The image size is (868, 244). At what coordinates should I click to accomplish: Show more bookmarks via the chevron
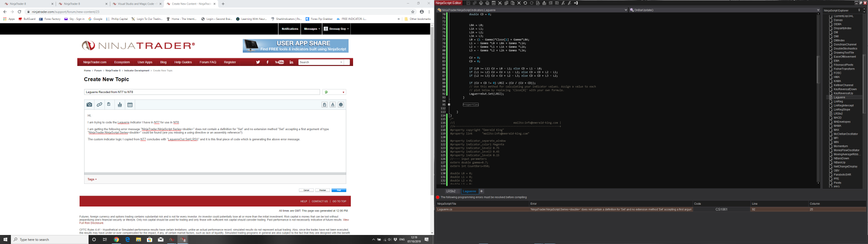click(x=398, y=19)
